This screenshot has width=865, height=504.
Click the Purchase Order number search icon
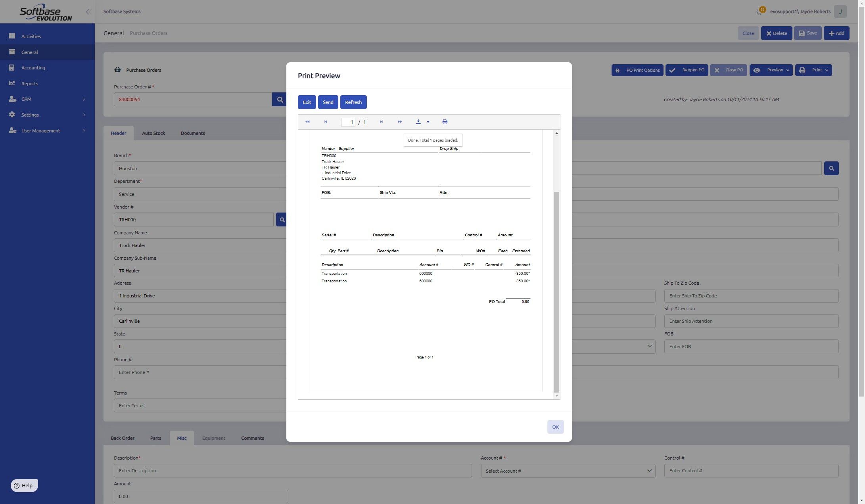(x=280, y=100)
